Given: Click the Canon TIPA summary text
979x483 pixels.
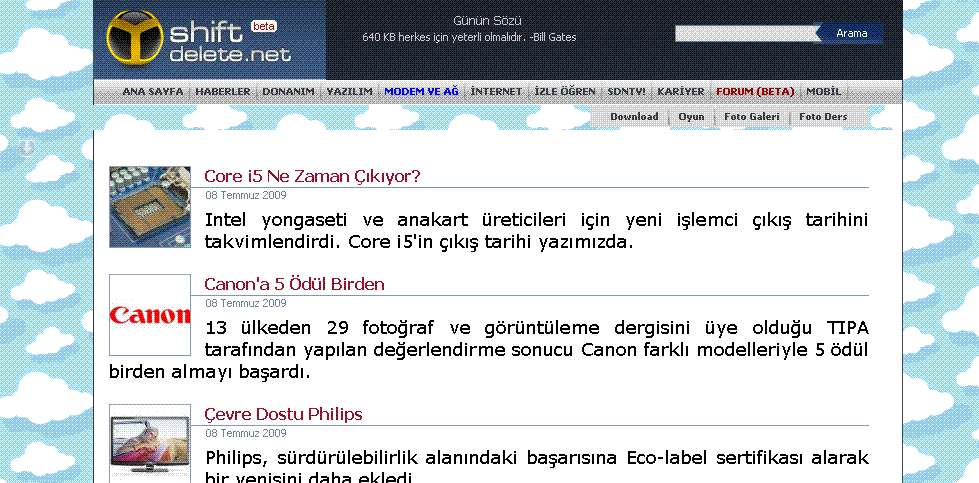Looking at the screenshot, I should pos(489,350).
